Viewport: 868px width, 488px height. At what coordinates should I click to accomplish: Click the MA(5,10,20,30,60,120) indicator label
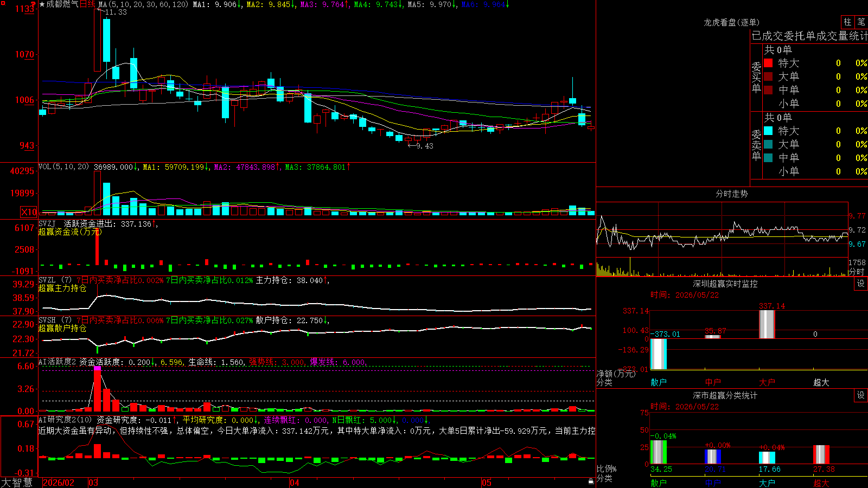143,4
